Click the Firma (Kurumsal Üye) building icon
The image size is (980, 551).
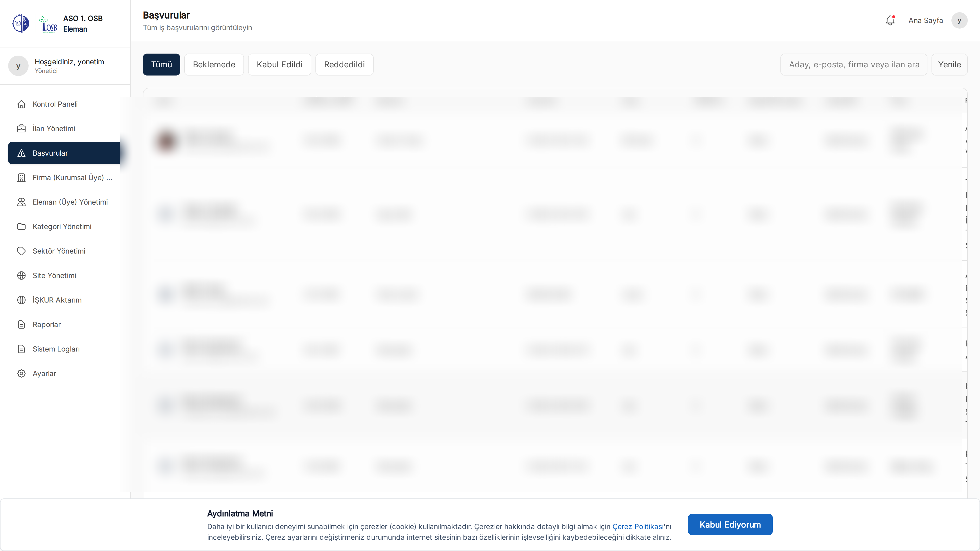point(21,178)
